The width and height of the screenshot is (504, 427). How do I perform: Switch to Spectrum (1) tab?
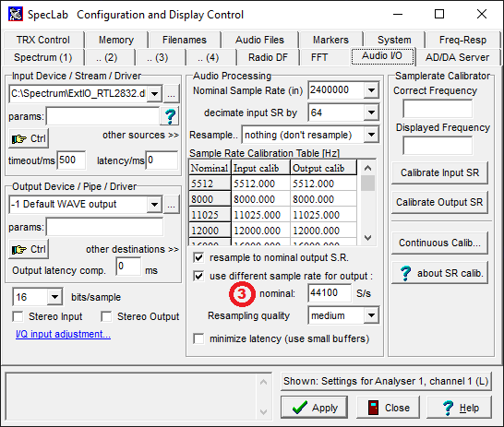pos(43,57)
